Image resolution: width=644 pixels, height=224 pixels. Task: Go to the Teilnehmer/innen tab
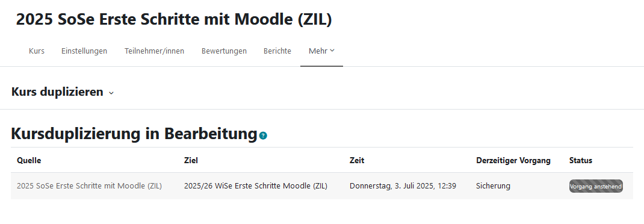(155, 51)
